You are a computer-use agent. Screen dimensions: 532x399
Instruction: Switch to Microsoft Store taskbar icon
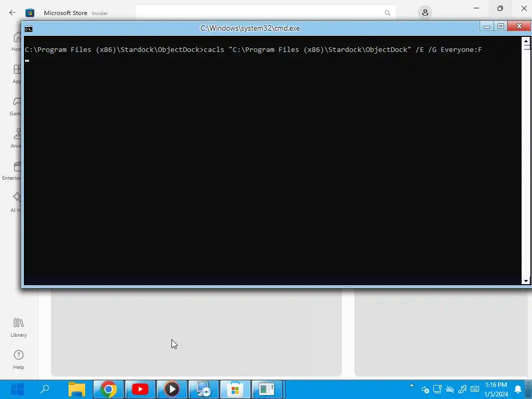tap(235, 389)
